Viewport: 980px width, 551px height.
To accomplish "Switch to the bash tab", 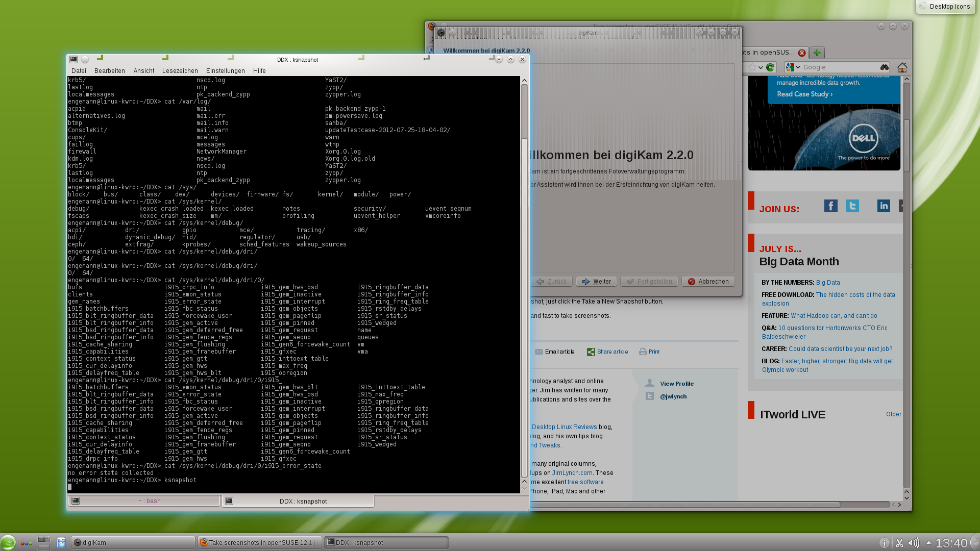I will pos(149,501).
